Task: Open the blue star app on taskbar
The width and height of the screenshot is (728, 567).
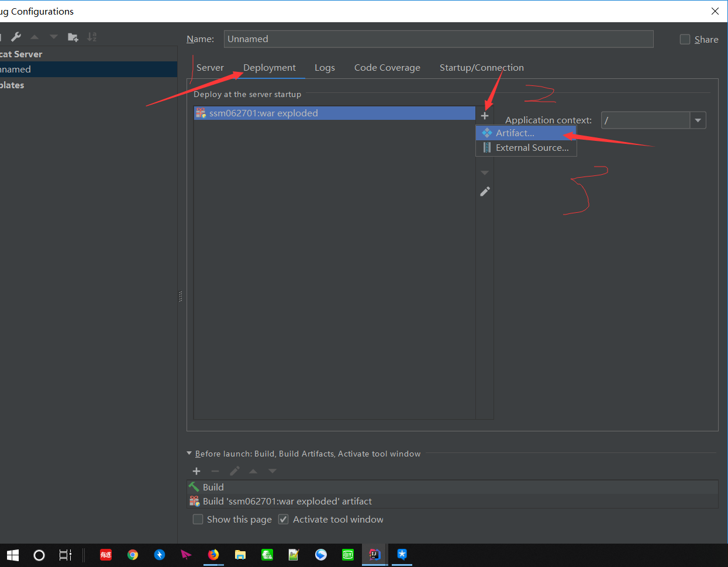Action: [402, 555]
